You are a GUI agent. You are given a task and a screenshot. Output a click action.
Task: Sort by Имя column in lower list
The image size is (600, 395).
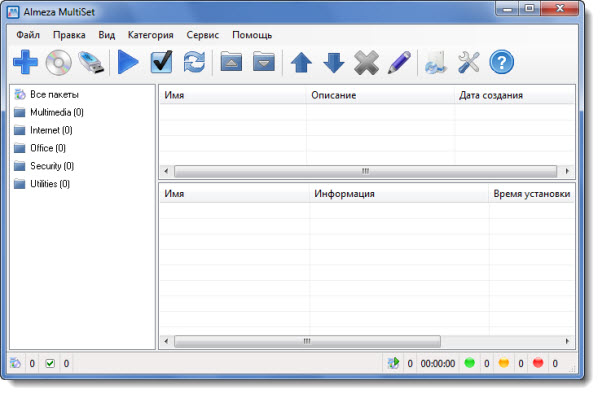pyautogui.click(x=234, y=193)
